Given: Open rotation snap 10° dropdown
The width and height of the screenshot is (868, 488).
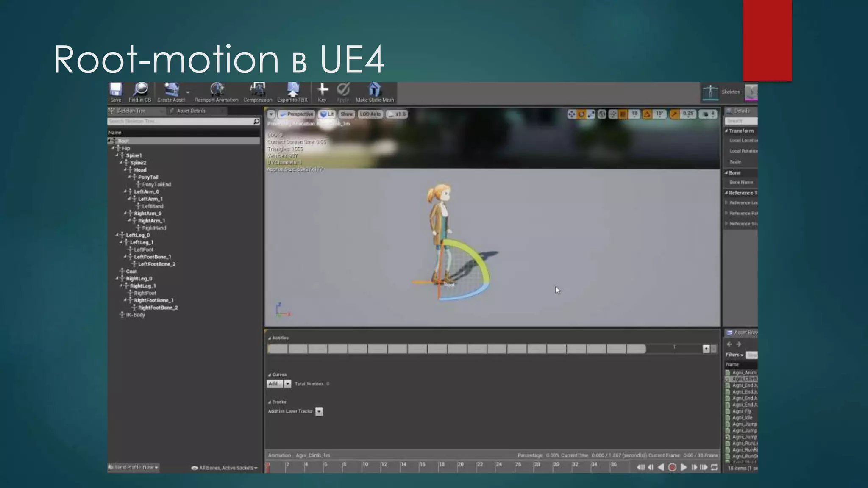Looking at the screenshot, I should 660,114.
